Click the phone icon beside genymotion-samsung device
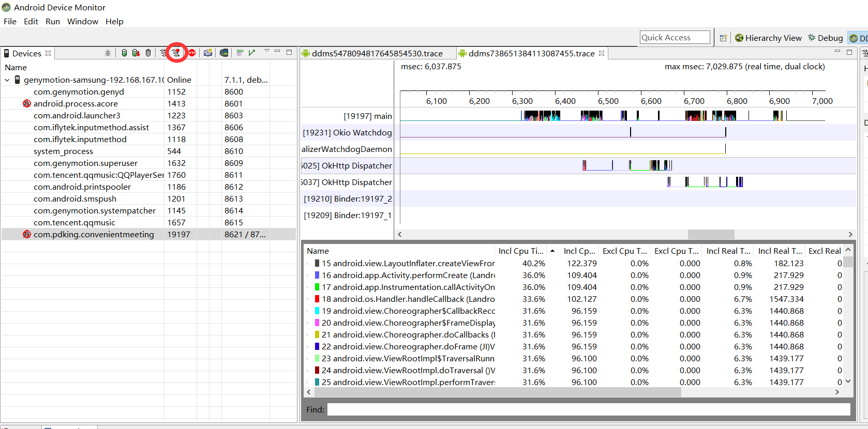Screen dimensions: 868x429 point(18,80)
